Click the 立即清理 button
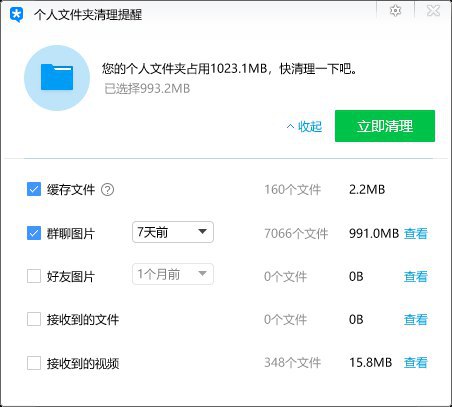The height and width of the screenshot is (407, 452). coord(385,126)
